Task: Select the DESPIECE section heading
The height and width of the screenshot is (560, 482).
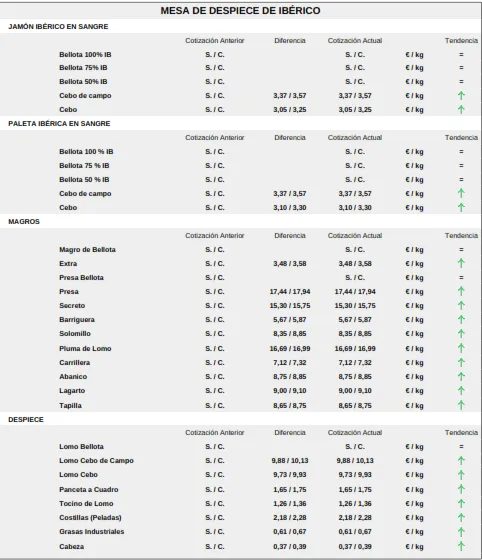Action: (26, 419)
